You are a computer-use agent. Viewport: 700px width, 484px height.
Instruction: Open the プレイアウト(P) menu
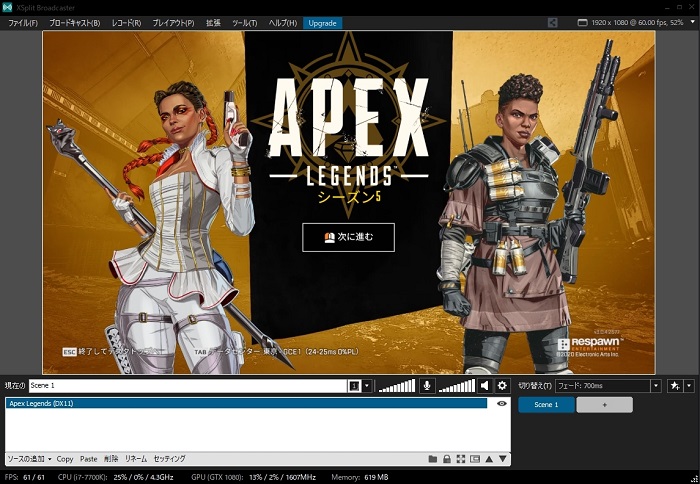tap(173, 23)
